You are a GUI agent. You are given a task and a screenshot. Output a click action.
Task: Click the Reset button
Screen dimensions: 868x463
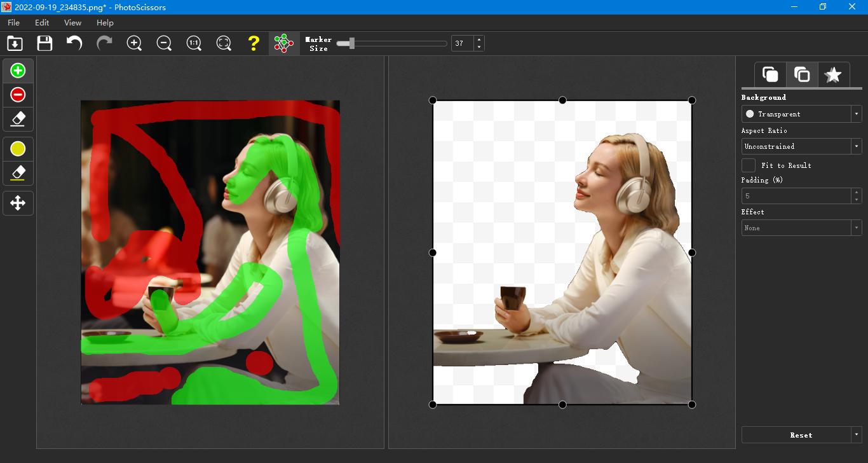797,435
